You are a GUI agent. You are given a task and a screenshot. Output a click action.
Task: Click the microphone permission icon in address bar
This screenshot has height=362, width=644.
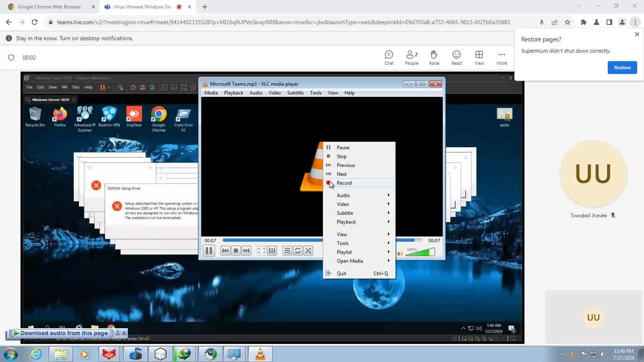(x=542, y=22)
